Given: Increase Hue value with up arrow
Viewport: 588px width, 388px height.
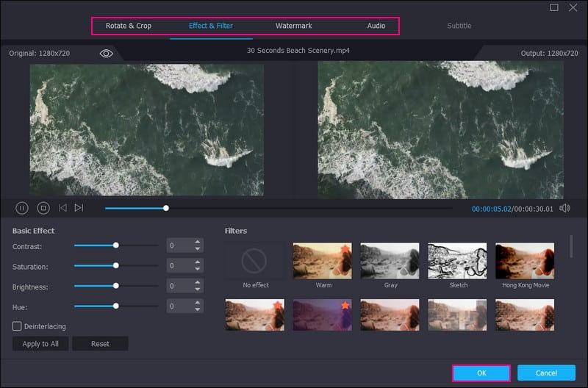Looking at the screenshot, I should click(197, 302).
